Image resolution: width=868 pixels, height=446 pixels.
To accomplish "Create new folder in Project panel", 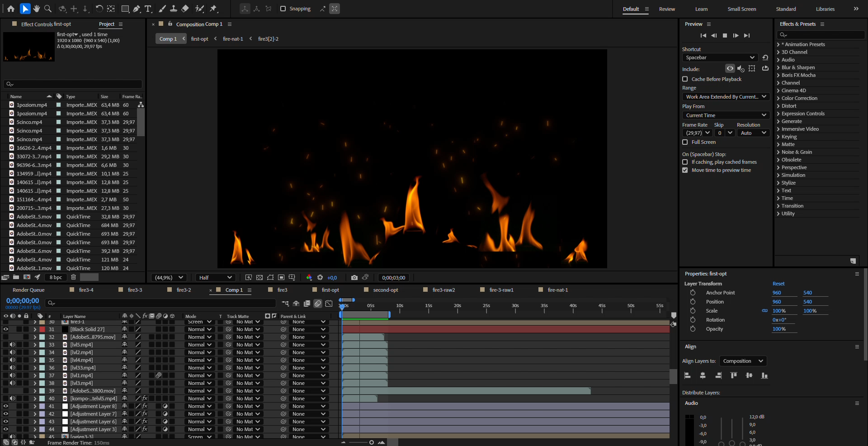I will click(x=16, y=277).
